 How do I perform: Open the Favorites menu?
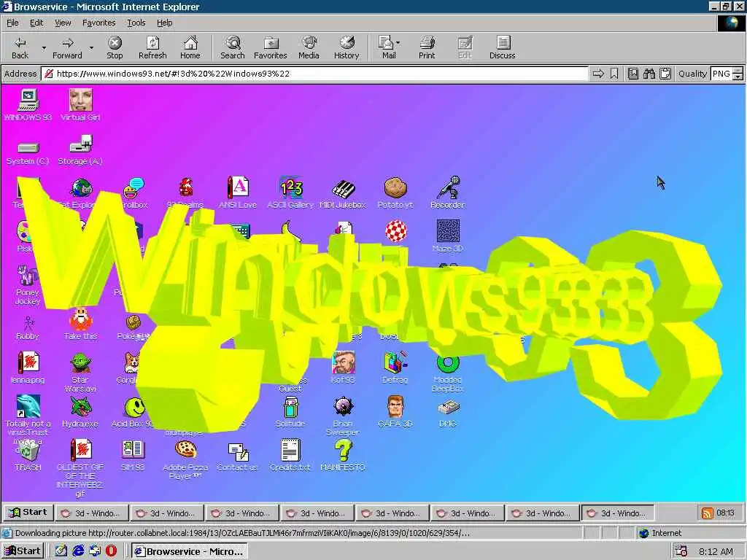click(98, 23)
